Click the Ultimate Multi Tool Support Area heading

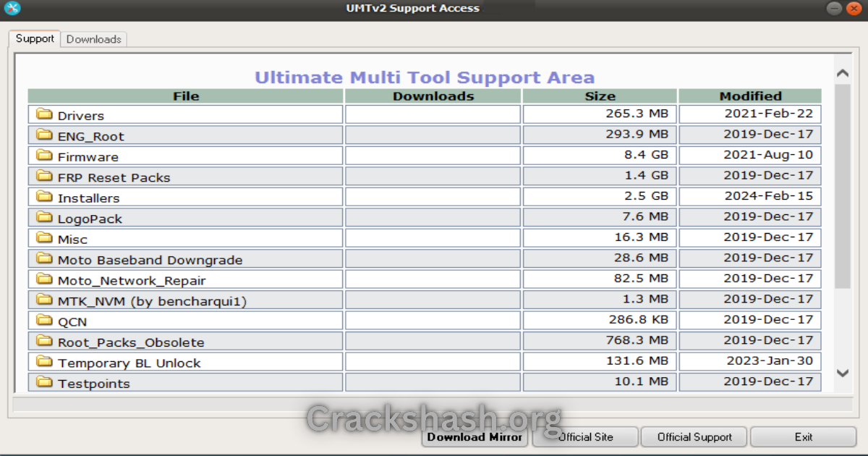(x=425, y=77)
